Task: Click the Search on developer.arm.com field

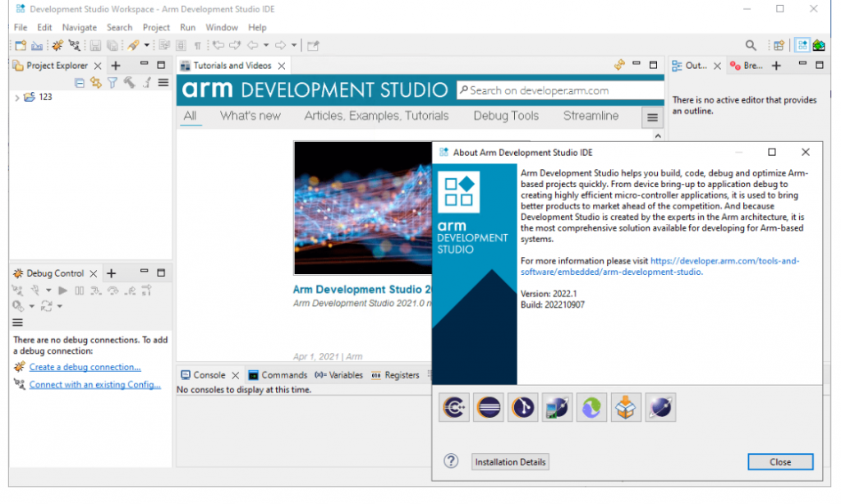Action: 560,90
